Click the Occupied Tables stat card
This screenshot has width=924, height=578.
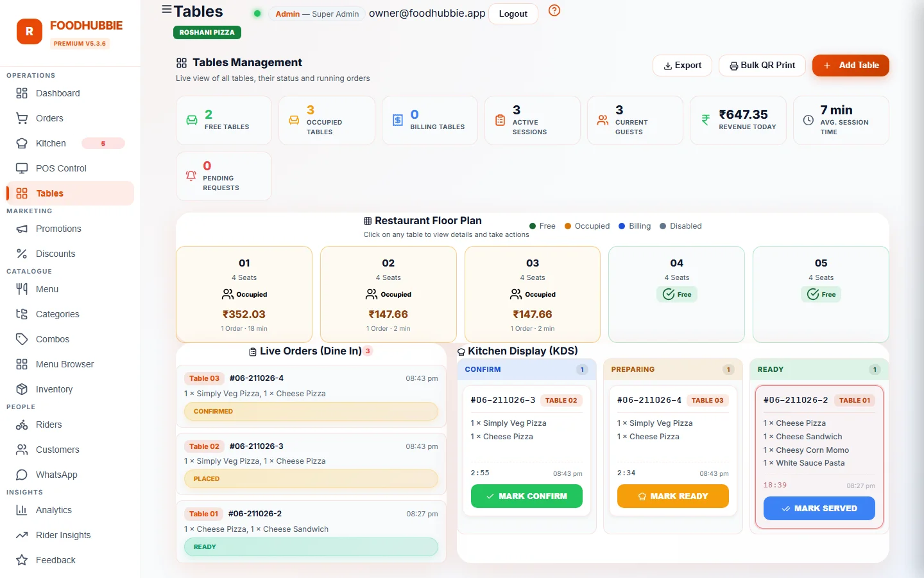[x=327, y=120]
